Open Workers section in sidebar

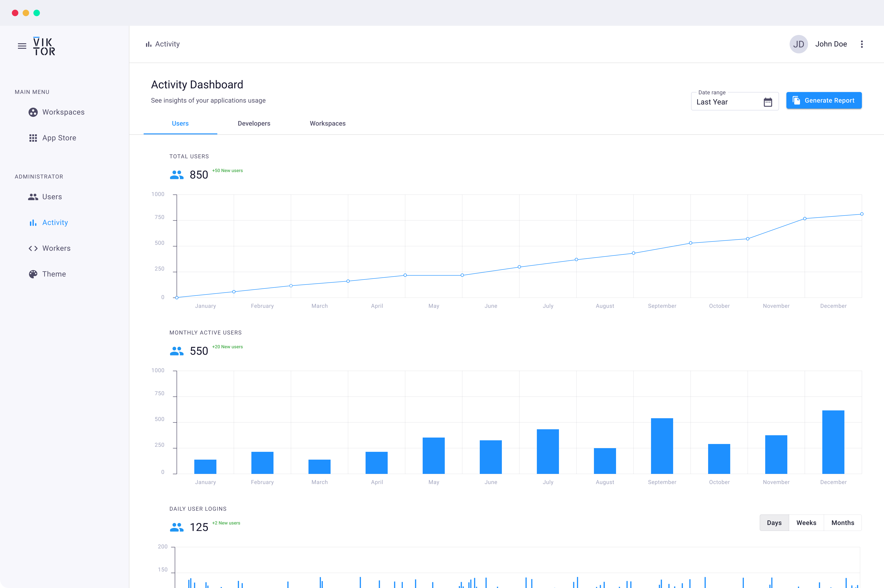(x=56, y=248)
